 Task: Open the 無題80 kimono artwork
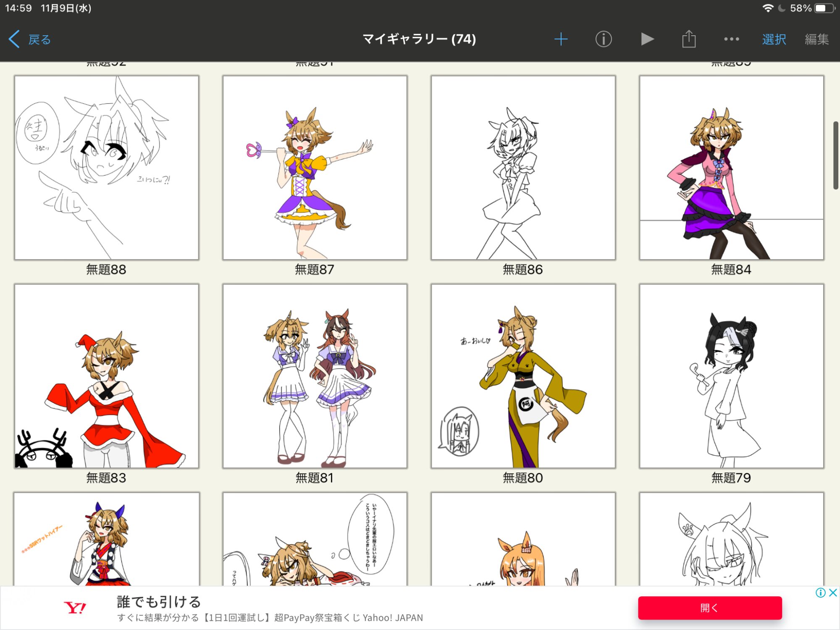click(x=523, y=376)
